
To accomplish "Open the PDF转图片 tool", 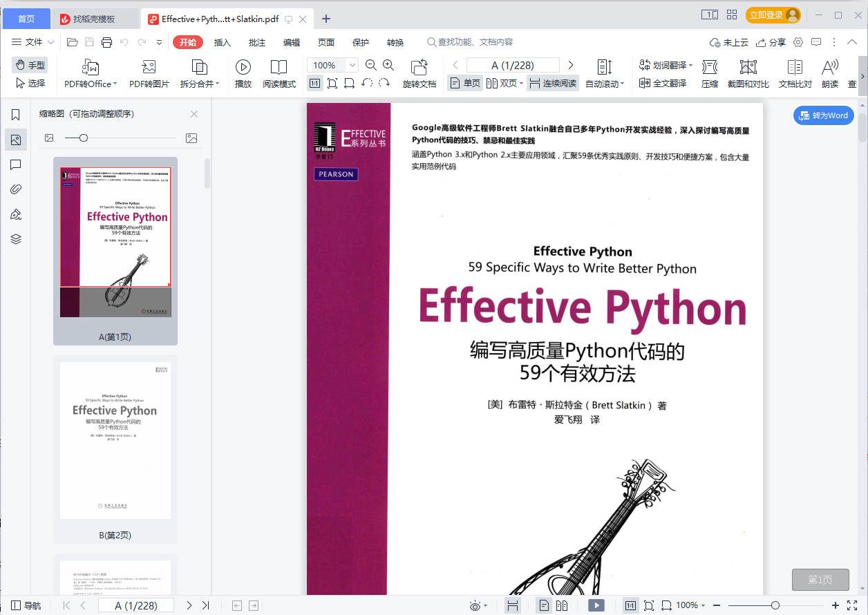I will 149,67.
